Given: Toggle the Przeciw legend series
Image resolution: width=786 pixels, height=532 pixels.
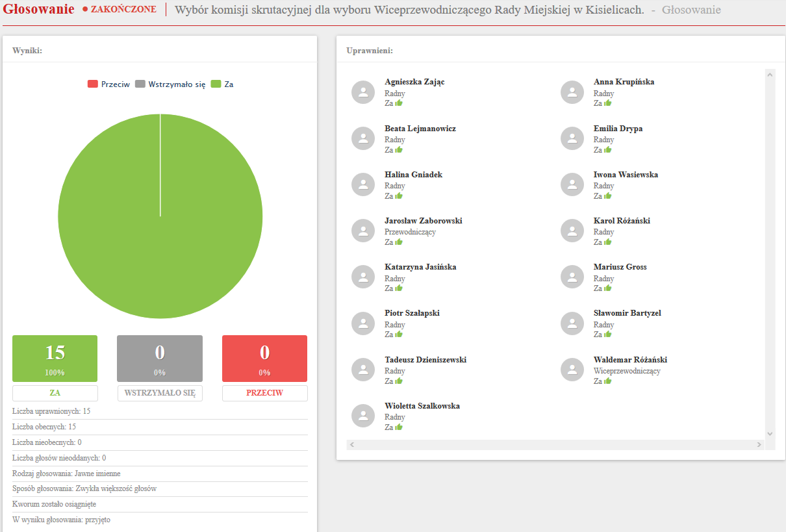Looking at the screenshot, I should (x=109, y=84).
